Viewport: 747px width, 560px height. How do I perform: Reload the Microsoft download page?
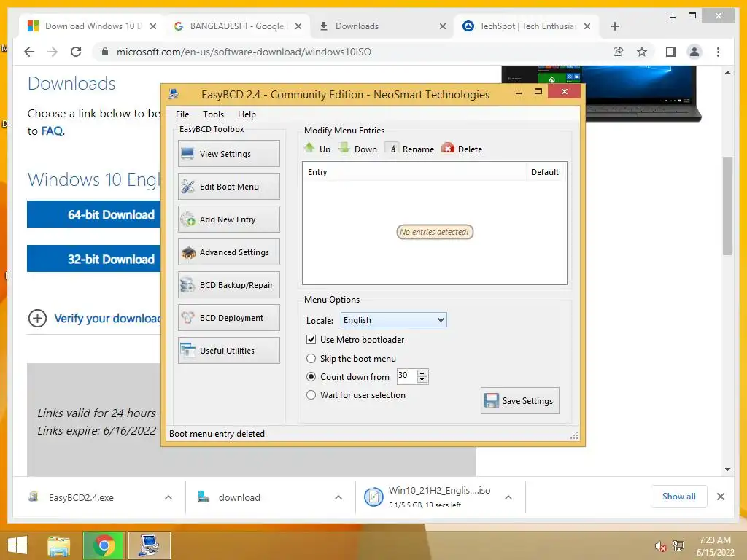[x=76, y=52]
